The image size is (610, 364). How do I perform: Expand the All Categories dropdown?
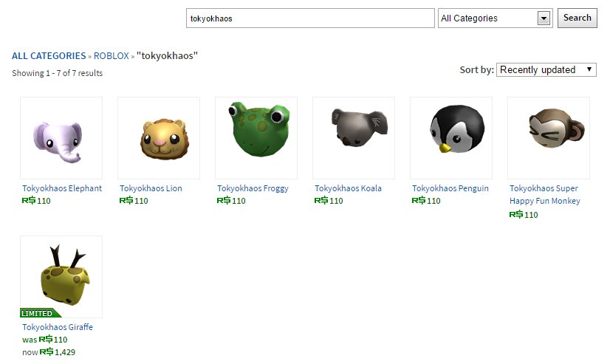coord(496,18)
